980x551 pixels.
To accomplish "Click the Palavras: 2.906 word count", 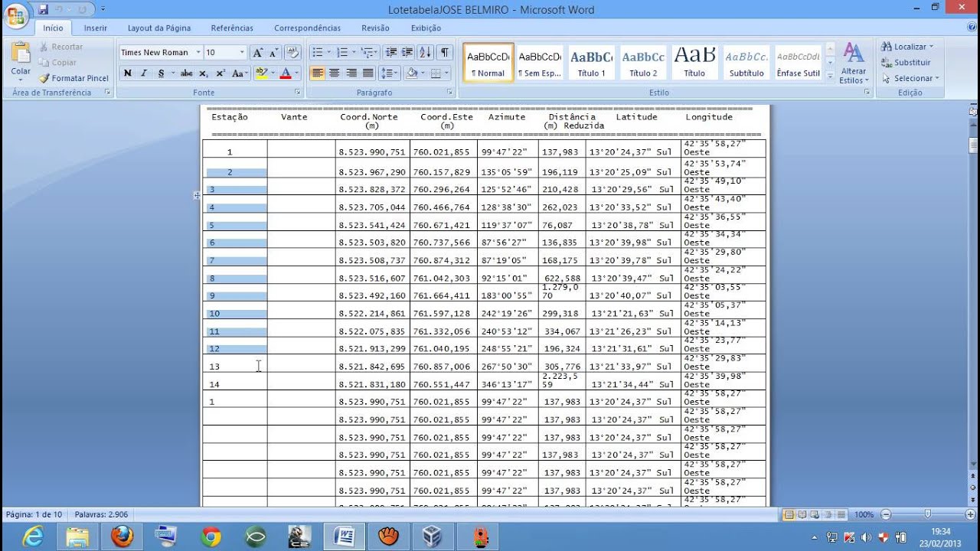I will [101, 515].
